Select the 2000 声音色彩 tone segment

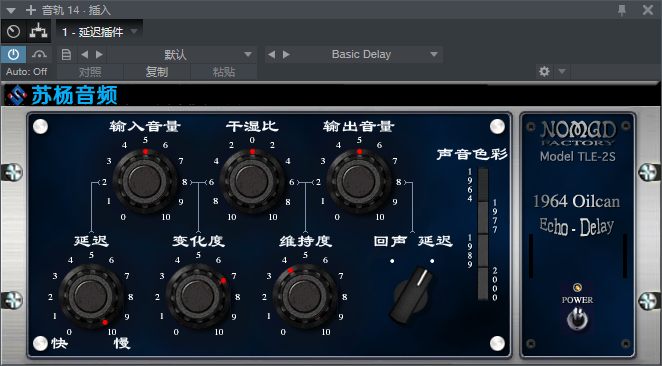point(483,284)
